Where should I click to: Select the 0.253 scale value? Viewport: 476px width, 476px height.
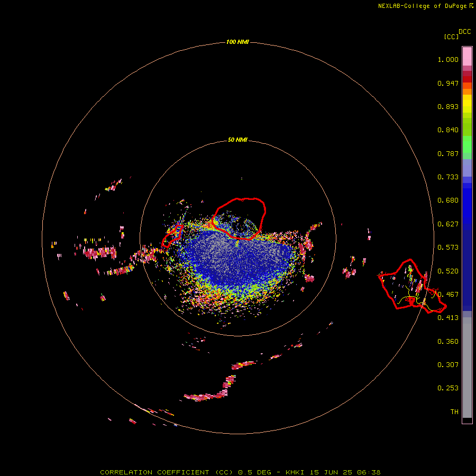point(448,388)
